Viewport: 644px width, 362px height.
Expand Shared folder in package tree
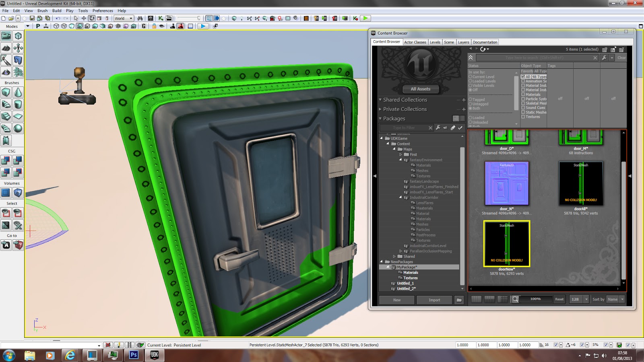(394, 257)
